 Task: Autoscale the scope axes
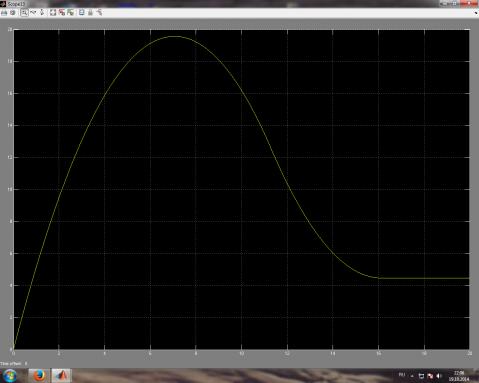coord(53,13)
